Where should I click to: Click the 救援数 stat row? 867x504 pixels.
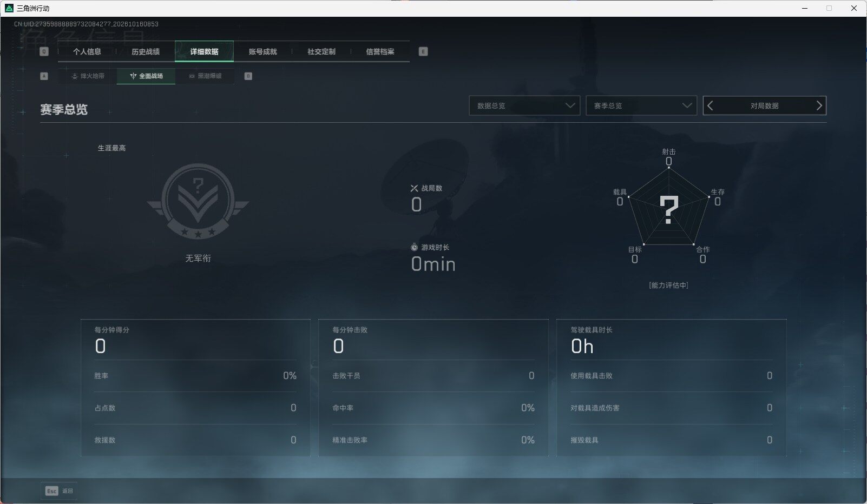tap(195, 440)
